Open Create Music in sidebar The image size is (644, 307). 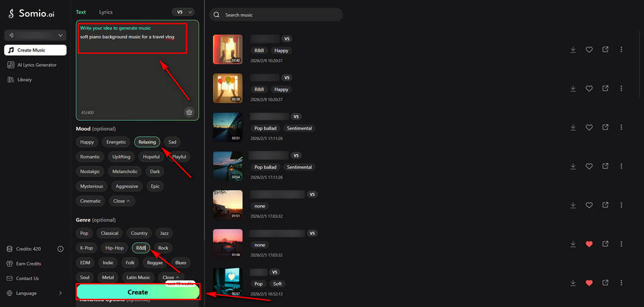(x=35, y=50)
